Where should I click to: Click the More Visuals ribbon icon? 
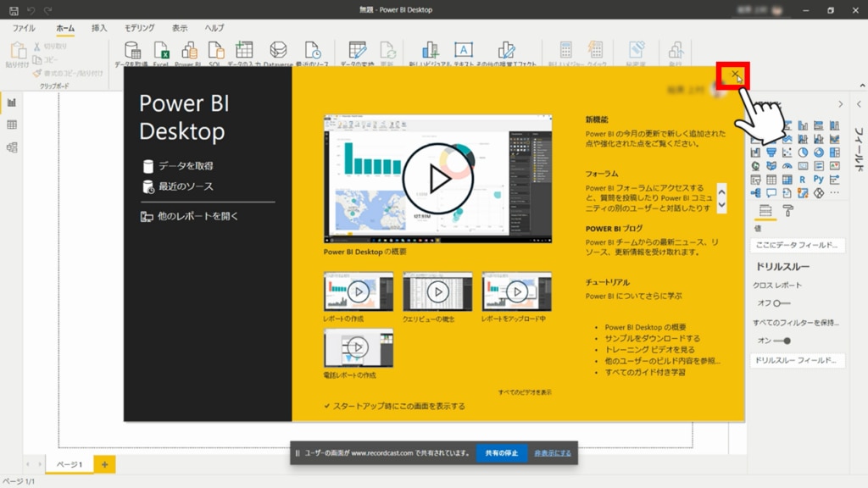click(506, 51)
